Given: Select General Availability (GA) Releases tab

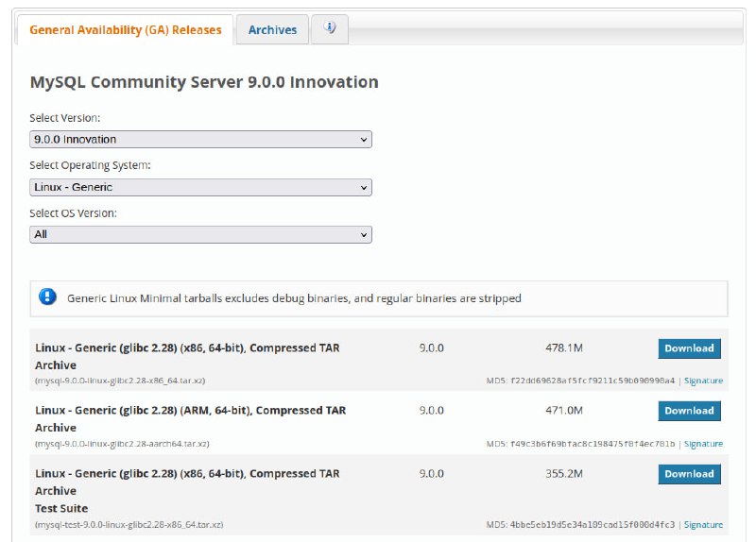Looking at the screenshot, I should coord(126,30).
